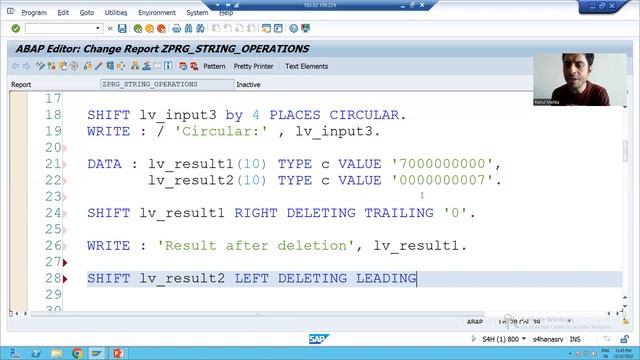Click the SAP window menu icon left of Program
The width and height of the screenshot is (640, 360).
11,12
